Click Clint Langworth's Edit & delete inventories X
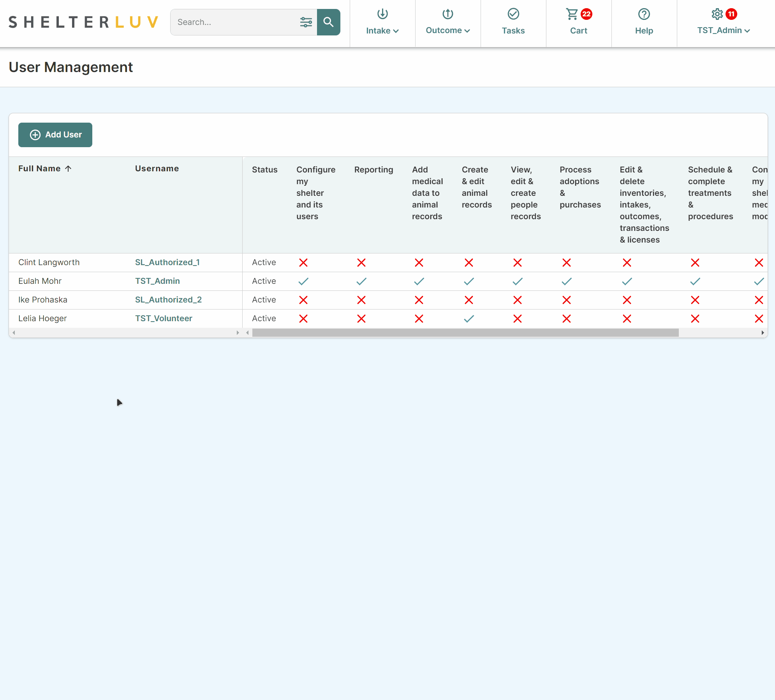This screenshot has width=775, height=700. coord(627,263)
